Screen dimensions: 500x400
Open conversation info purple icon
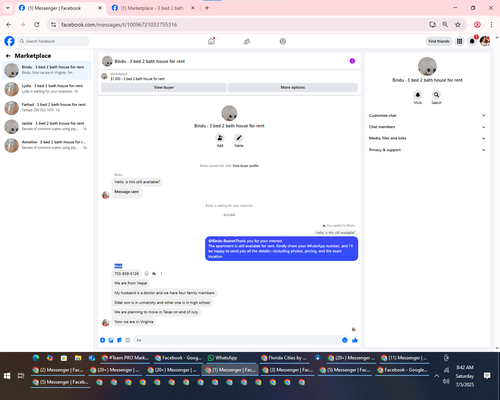(x=352, y=61)
